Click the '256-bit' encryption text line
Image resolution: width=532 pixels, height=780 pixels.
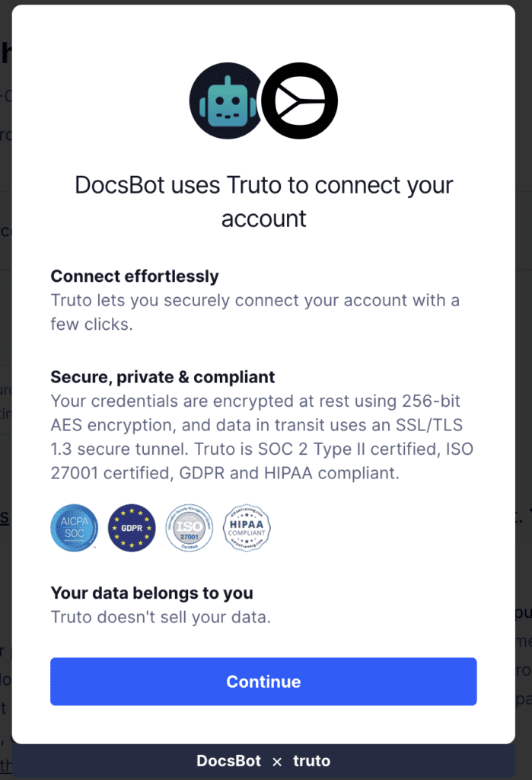[255, 401]
